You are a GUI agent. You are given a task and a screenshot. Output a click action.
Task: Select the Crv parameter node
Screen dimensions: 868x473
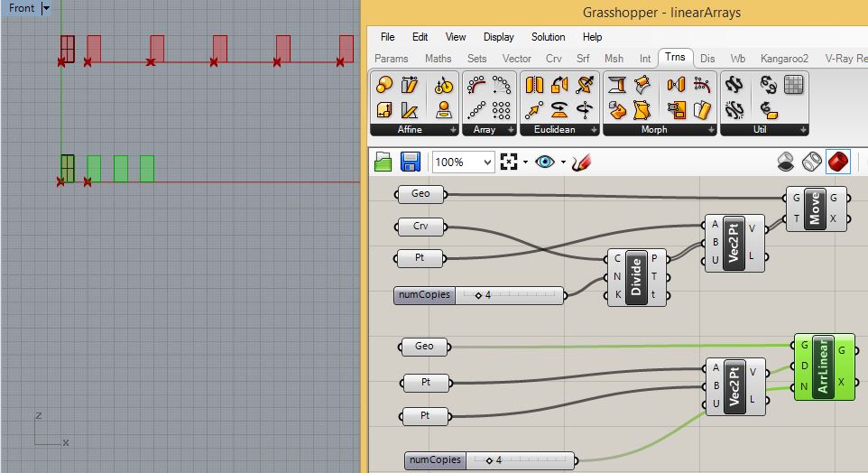pos(420,226)
